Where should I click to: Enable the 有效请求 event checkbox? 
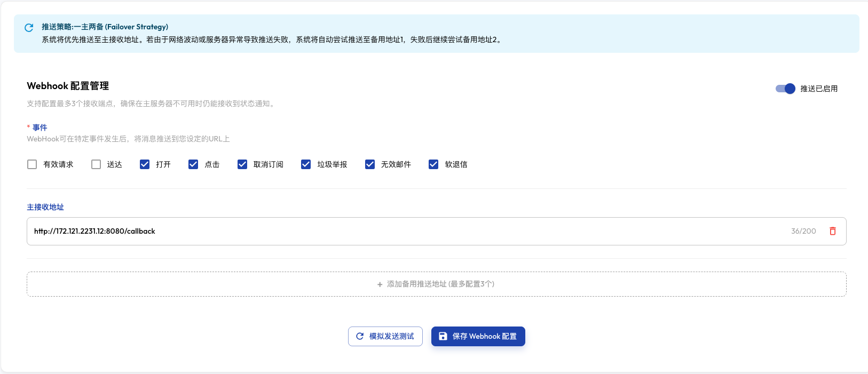[x=32, y=164]
